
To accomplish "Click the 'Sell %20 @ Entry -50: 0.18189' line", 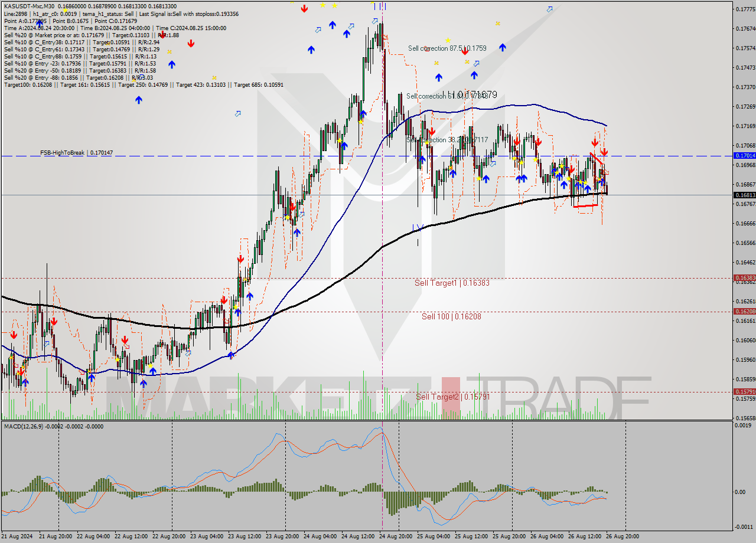I will coord(80,70).
